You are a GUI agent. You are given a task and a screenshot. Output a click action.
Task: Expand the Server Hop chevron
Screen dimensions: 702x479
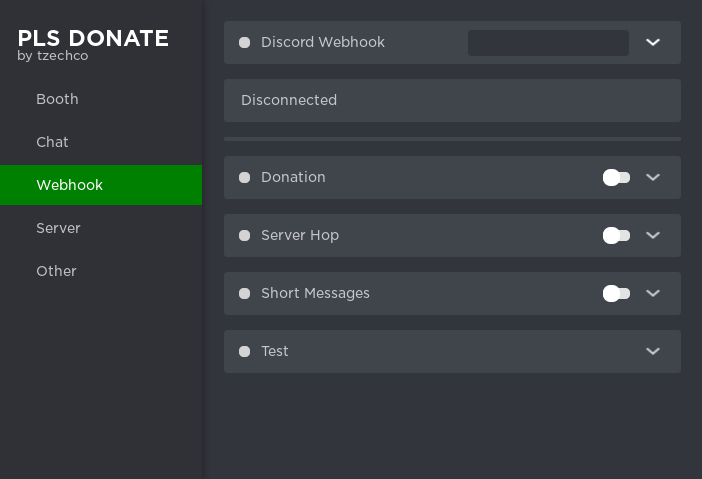[x=653, y=235]
